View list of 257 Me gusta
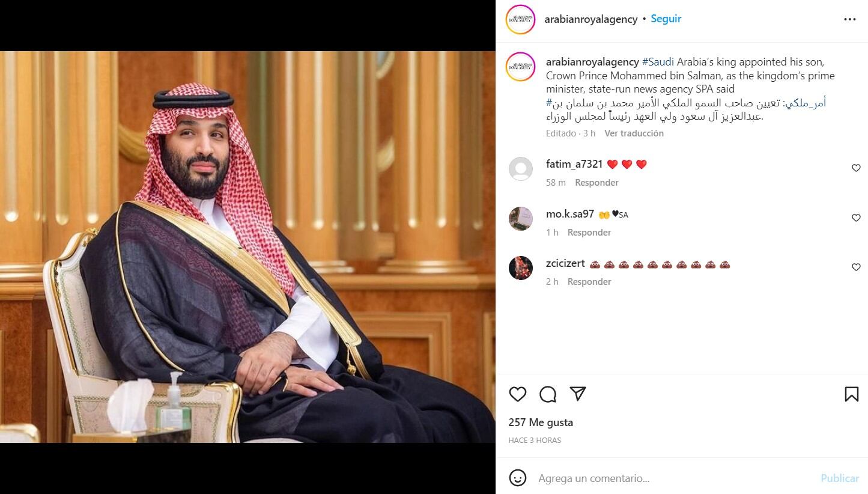Viewport: 868px width, 494px height. coord(541,422)
